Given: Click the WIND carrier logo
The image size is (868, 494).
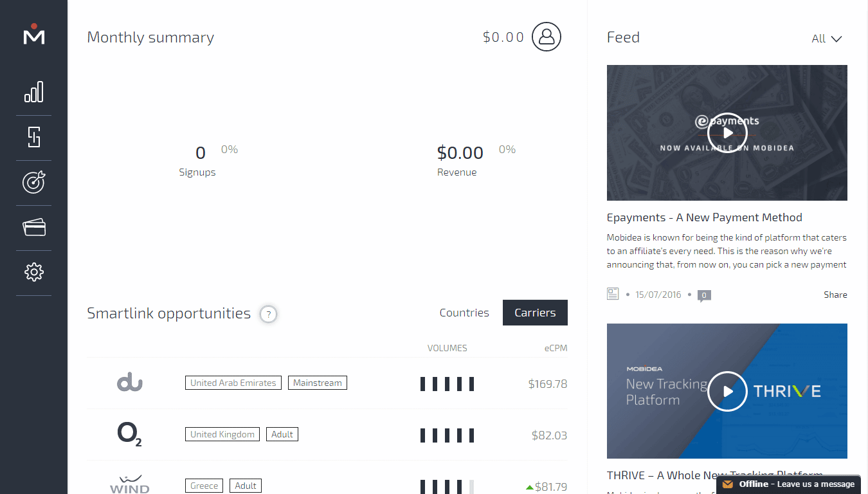Looking at the screenshot, I should [x=129, y=484].
